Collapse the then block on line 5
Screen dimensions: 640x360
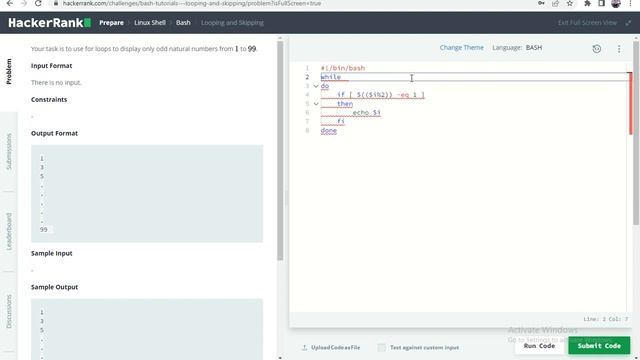click(316, 104)
